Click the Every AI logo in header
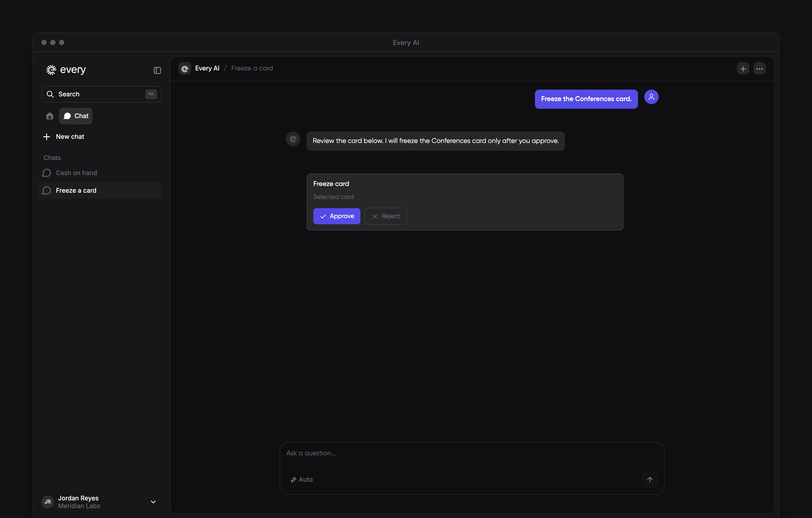 (185, 69)
